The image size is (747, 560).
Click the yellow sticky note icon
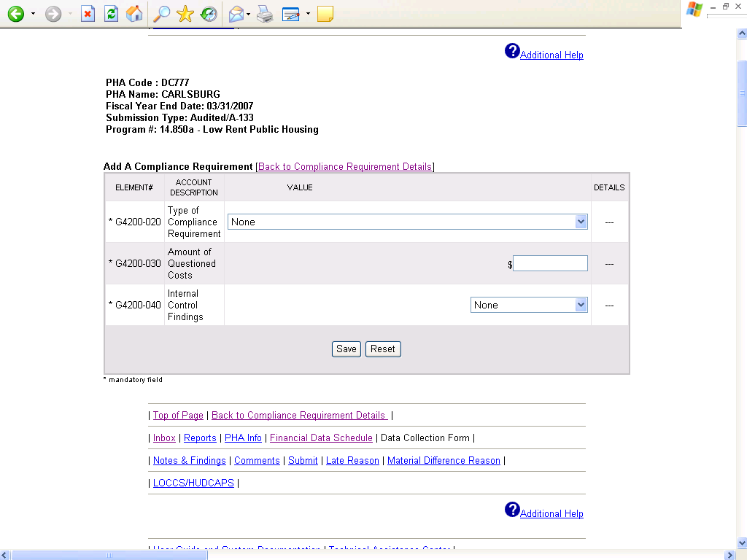[x=325, y=14]
